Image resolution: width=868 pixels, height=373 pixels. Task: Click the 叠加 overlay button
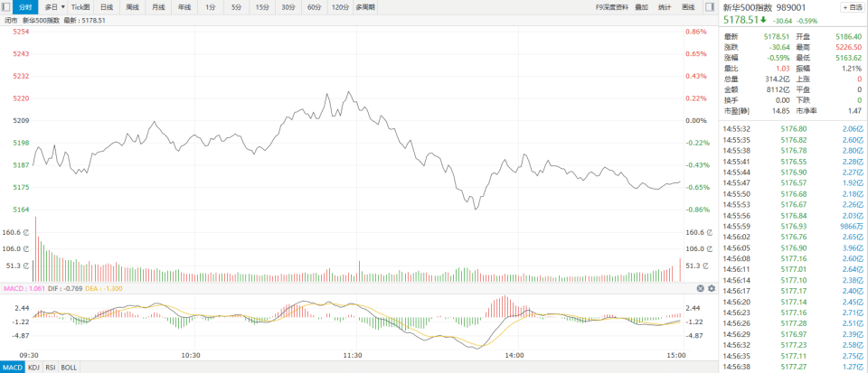642,6
